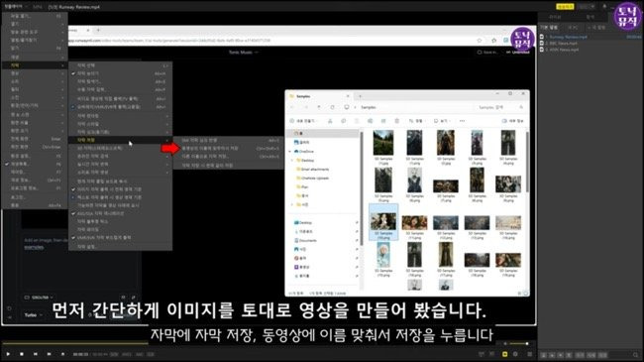The image size is (644, 362).
Task: Click the Paste icon in Explorer toolbar
Action: point(357,121)
